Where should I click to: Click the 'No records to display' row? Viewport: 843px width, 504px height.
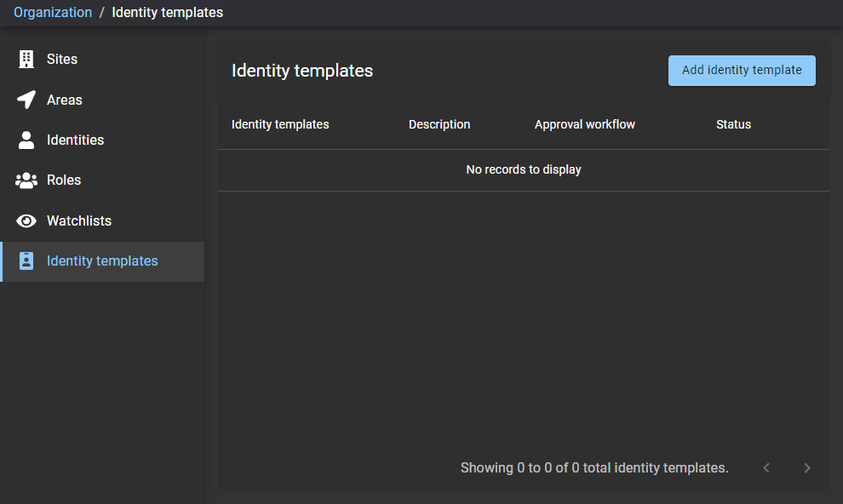pyautogui.click(x=523, y=170)
